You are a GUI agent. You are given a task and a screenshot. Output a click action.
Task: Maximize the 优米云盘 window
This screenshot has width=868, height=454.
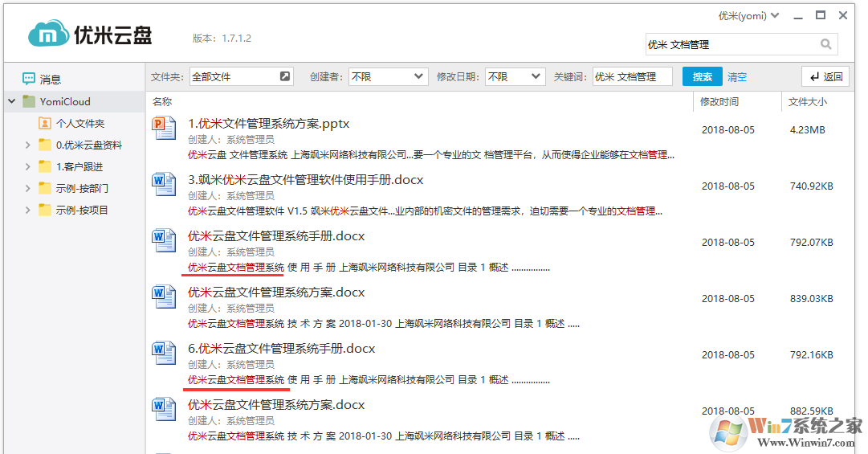821,15
